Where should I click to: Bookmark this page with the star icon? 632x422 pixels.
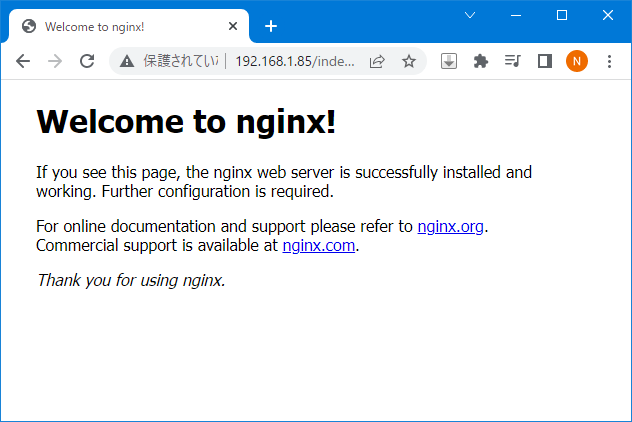click(x=409, y=61)
